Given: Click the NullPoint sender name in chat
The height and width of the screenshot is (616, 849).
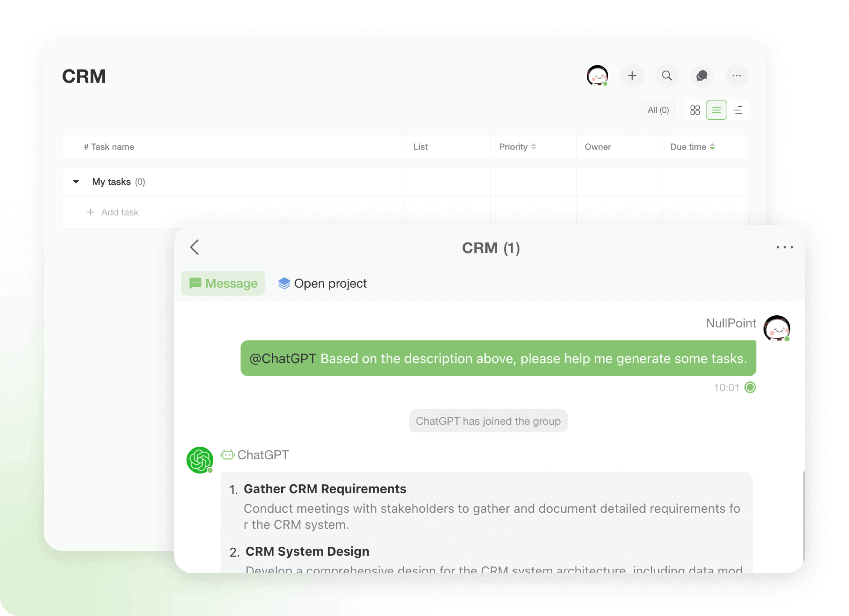Looking at the screenshot, I should coord(730,323).
